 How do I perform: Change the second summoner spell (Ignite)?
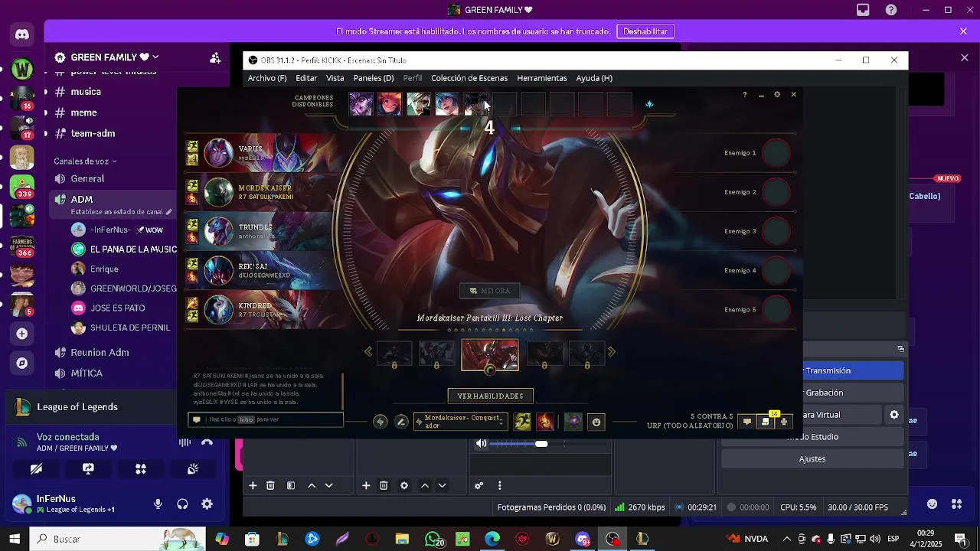click(545, 422)
